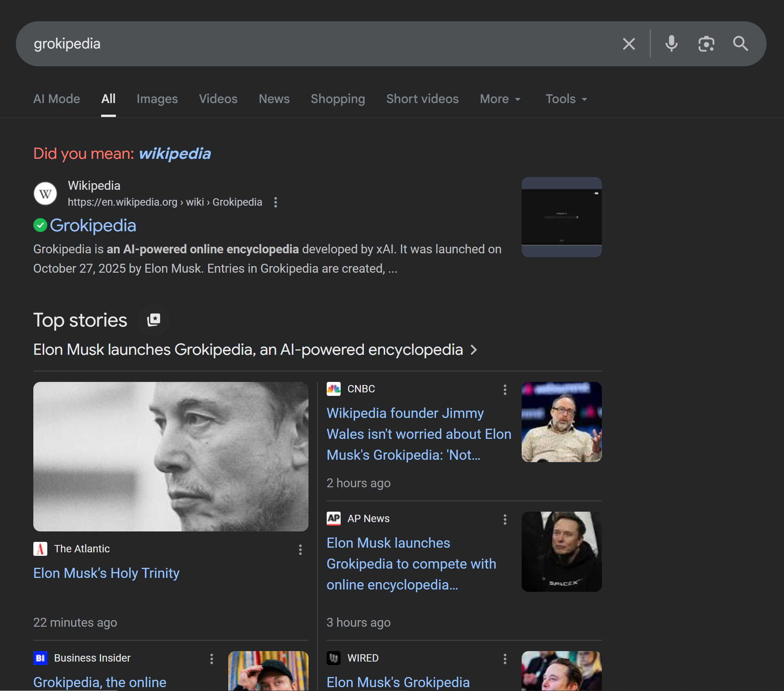Expand the More dropdown

[500, 99]
